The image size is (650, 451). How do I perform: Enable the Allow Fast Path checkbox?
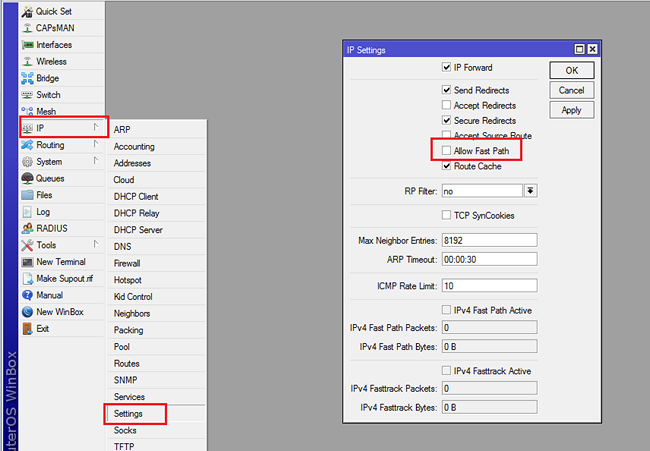pyautogui.click(x=446, y=150)
